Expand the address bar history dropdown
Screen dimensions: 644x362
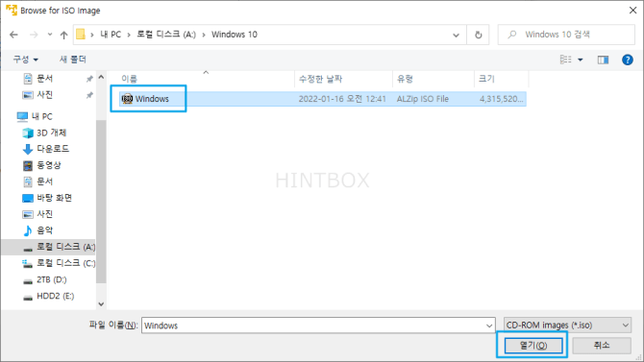[456, 35]
